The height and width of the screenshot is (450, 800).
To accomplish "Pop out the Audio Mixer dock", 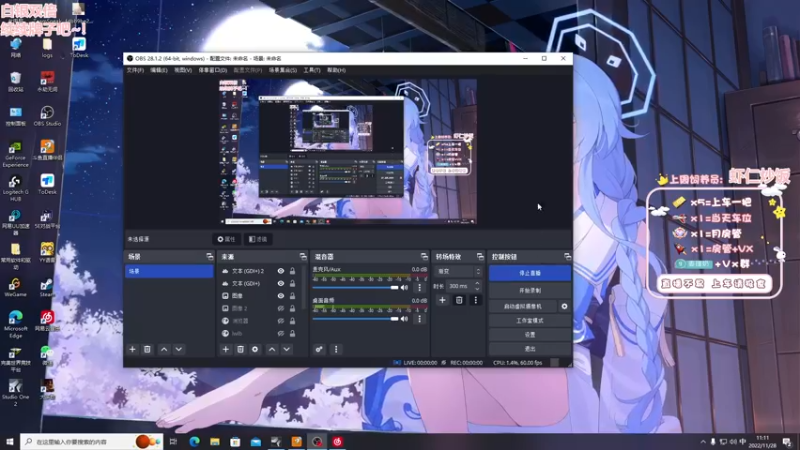I will coord(424,257).
